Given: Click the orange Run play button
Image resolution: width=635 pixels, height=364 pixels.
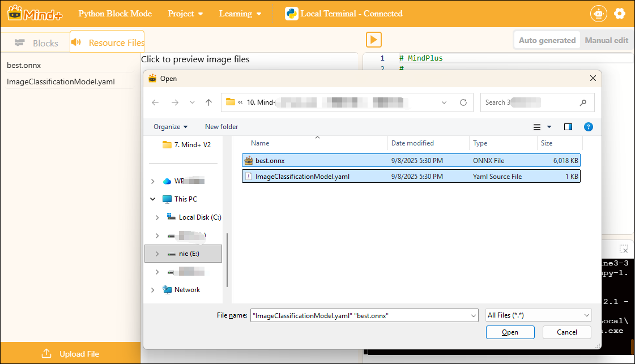Looking at the screenshot, I should click(x=373, y=40).
